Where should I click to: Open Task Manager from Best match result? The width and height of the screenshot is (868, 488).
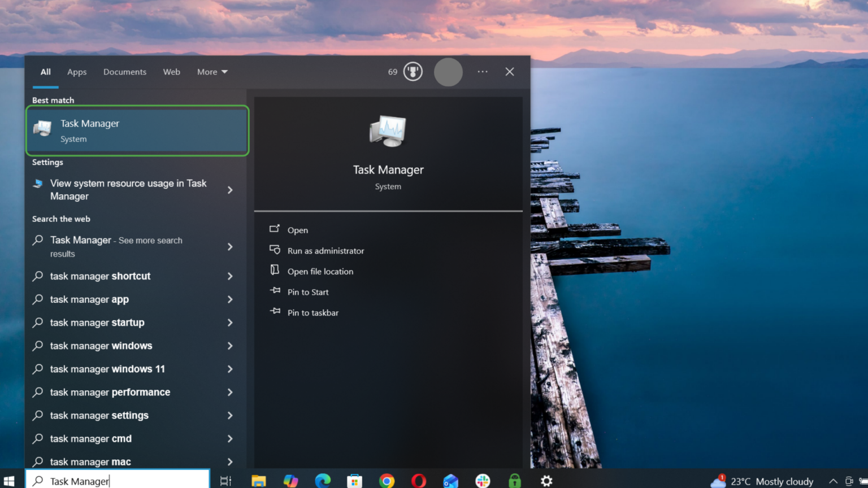[x=137, y=130]
